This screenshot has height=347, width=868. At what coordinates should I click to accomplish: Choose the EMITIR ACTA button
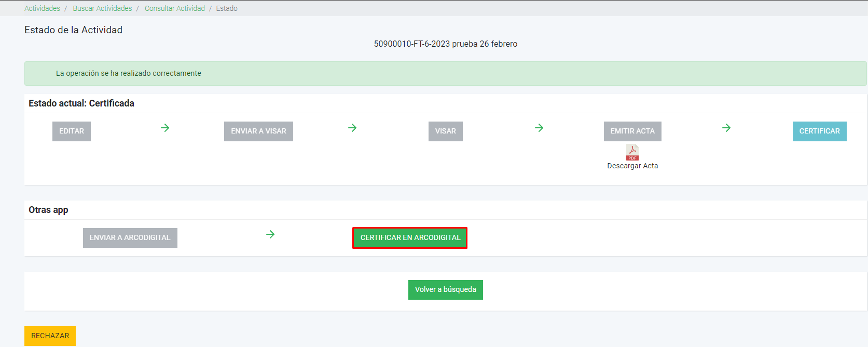pyautogui.click(x=632, y=131)
